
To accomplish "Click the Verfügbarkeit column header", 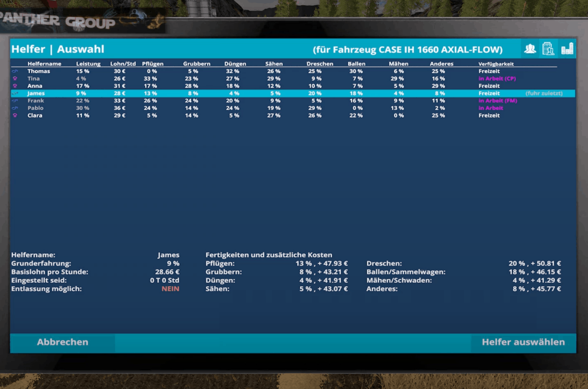I will pyautogui.click(x=496, y=64).
